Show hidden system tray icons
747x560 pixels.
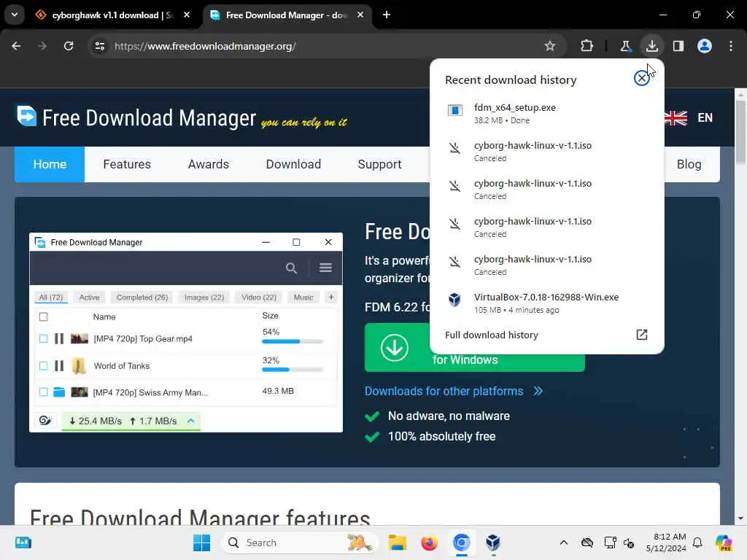tap(564, 542)
